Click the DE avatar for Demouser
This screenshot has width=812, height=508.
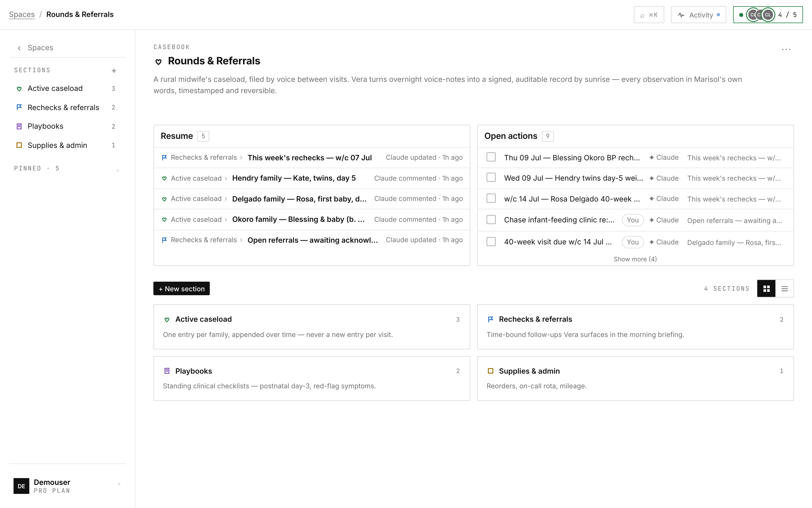pos(21,486)
